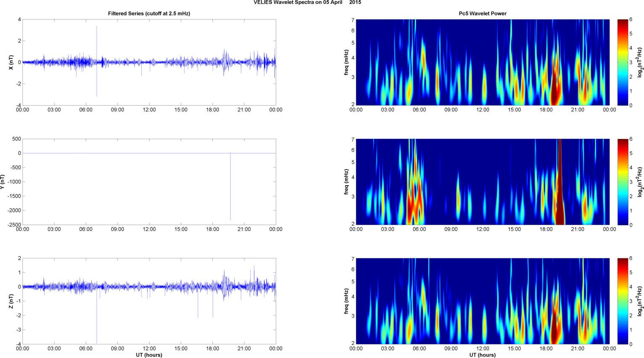Click '12:00' tick under the X time series

149,110
